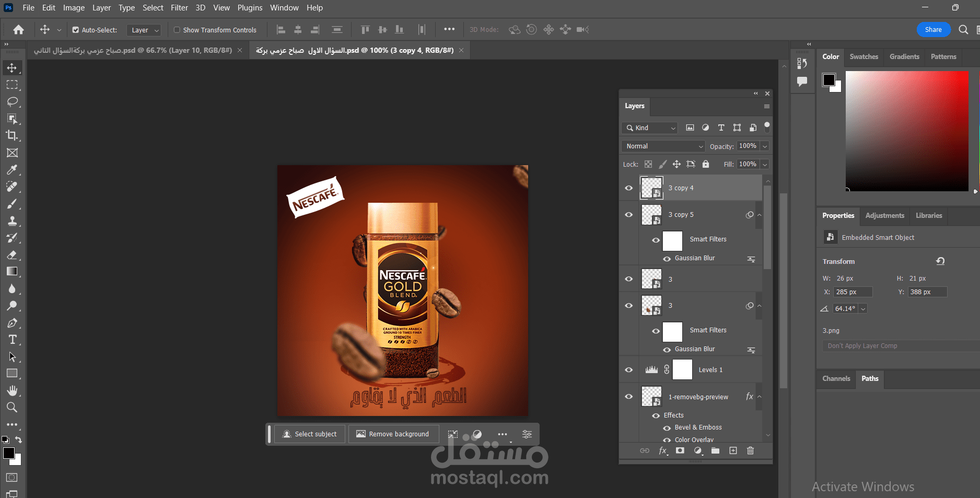Select the Rectangle shape tool
The image size is (980, 498).
click(12, 374)
